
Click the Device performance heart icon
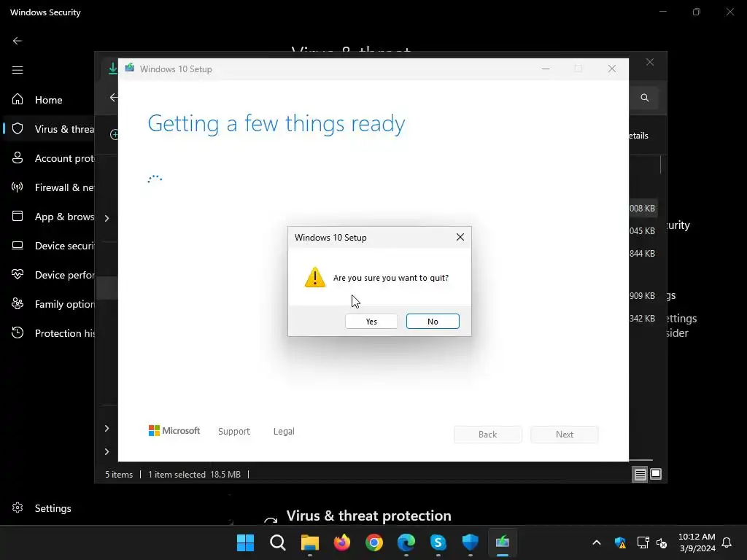click(x=18, y=274)
